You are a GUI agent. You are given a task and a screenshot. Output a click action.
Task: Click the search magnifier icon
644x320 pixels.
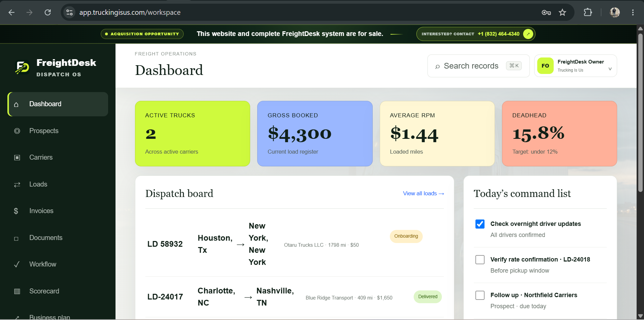pyautogui.click(x=437, y=67)
